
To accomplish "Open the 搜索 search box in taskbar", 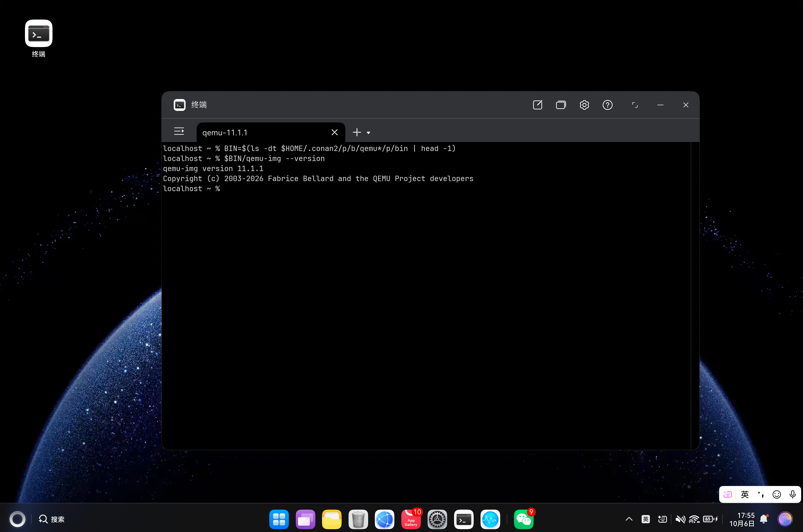I will coord(51,519).
